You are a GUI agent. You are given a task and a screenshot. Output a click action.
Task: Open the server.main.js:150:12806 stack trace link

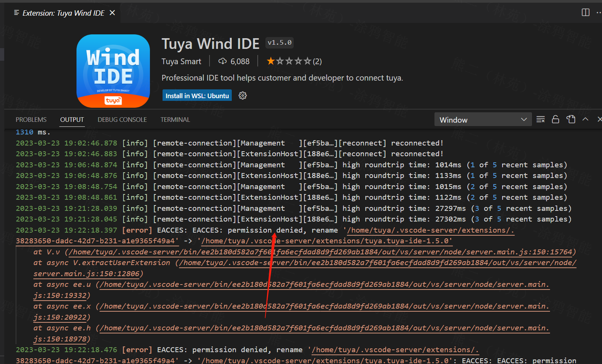[86, 274]
